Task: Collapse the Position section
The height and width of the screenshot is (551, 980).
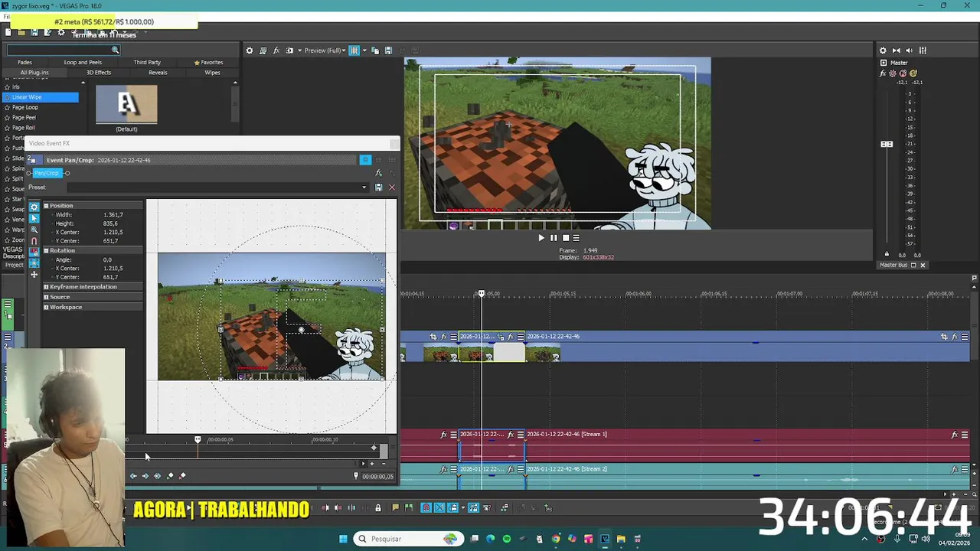Action: 46,206
